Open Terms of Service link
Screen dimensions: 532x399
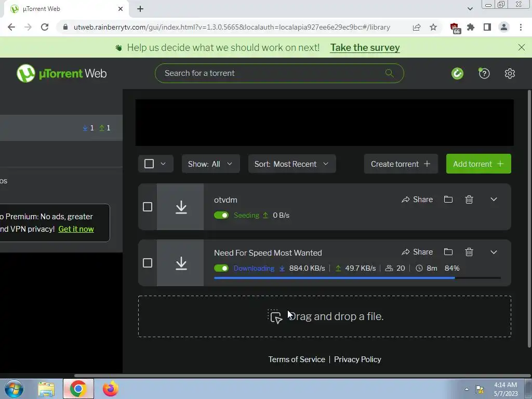(x=297, y=360)
